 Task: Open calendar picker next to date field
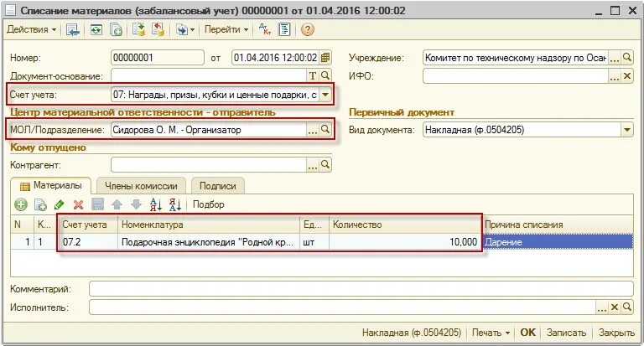(325, 58)
